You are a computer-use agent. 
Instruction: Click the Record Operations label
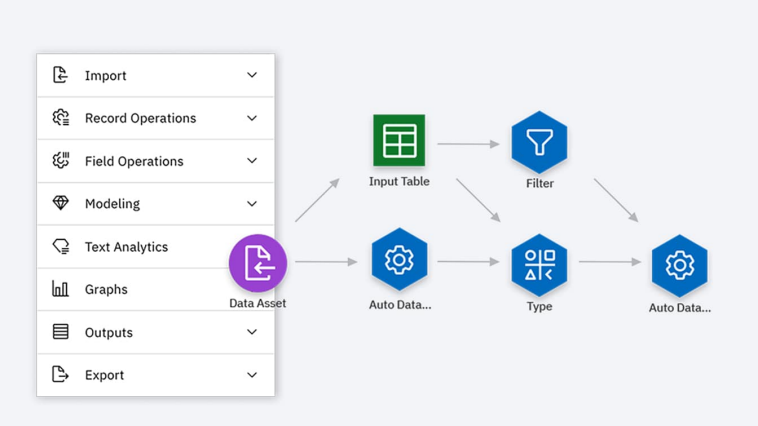[x=140, y=118]
